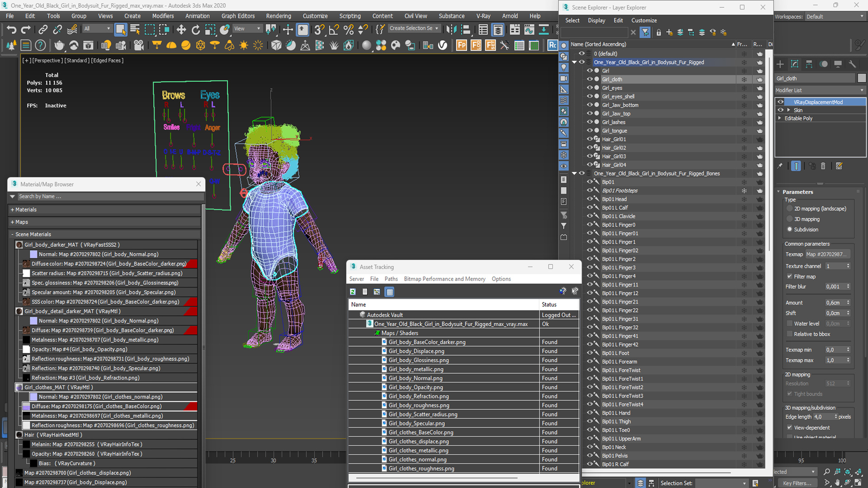Enable the Water level checkbox
This screenshot has width=868, height=488.
790,324
